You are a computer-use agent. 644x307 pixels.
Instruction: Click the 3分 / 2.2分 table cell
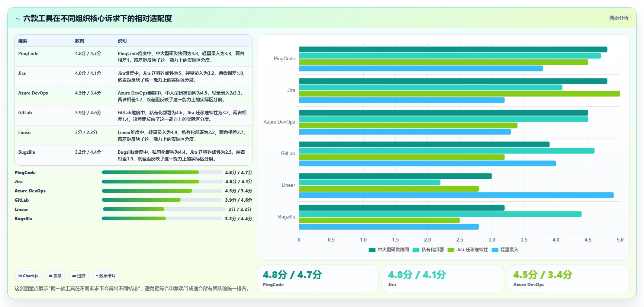tap(86, 132)
